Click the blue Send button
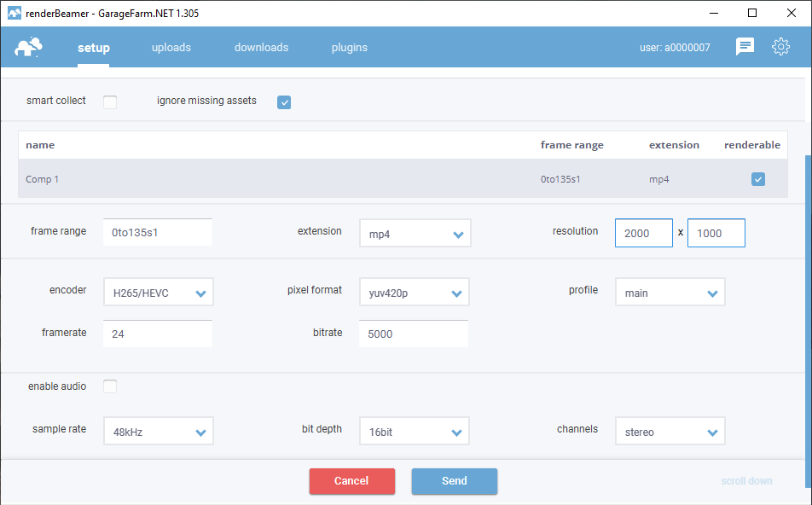Viewport: 812px width, 505px height. tap(455, 481)
